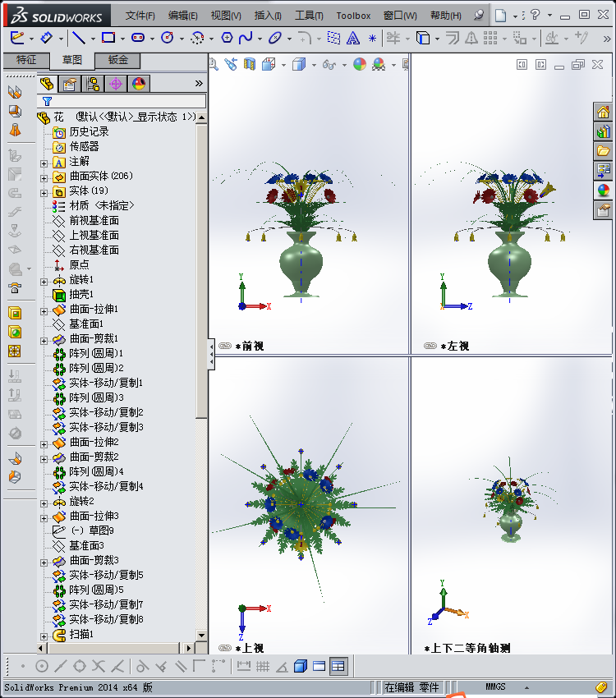Click the Section View icon
Viewport: 616px width, 698px height.
[x=250, y=65]
